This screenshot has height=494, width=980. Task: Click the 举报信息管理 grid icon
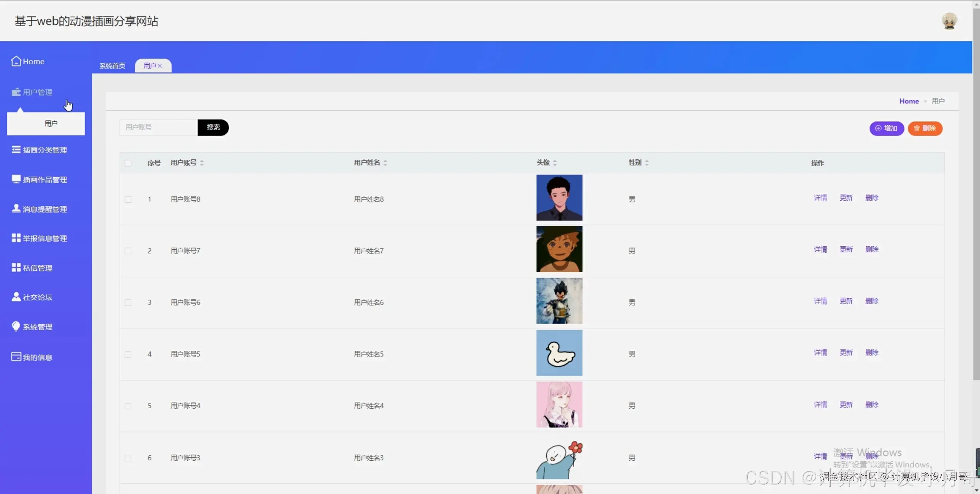tap(16, 238)
